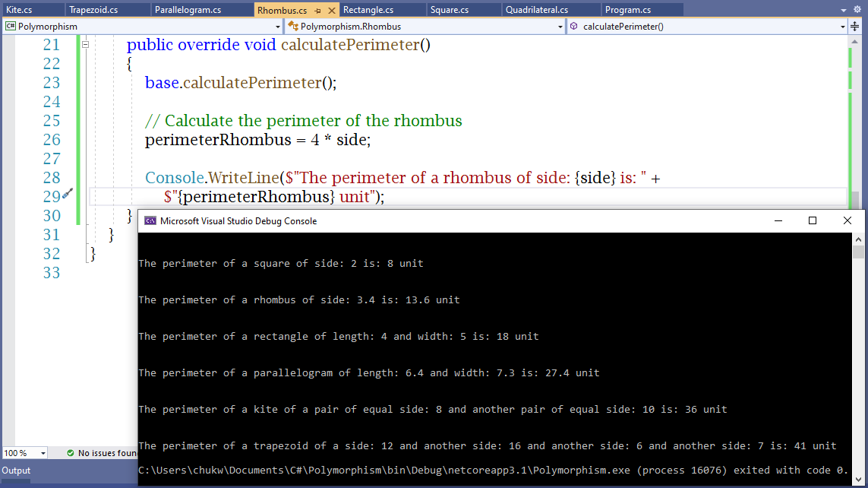868x488 pixels.
Task: Switch to the Square.cs tab
Action: (450, 10)
